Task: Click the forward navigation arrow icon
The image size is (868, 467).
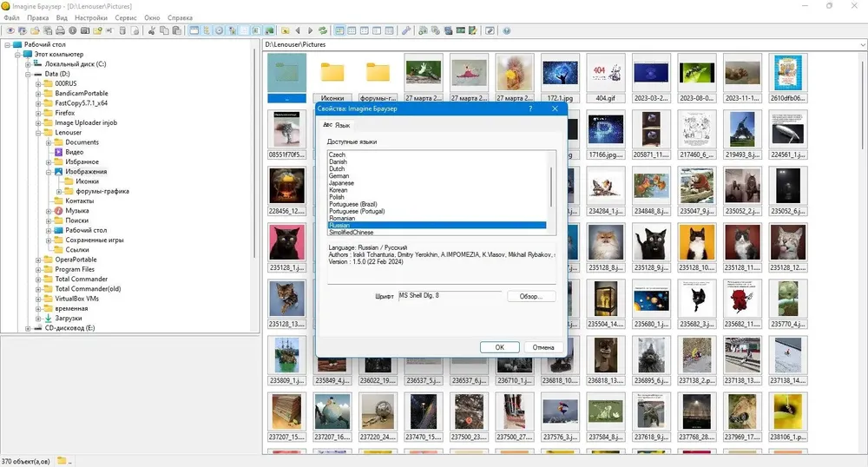Action: click(310, 30)
